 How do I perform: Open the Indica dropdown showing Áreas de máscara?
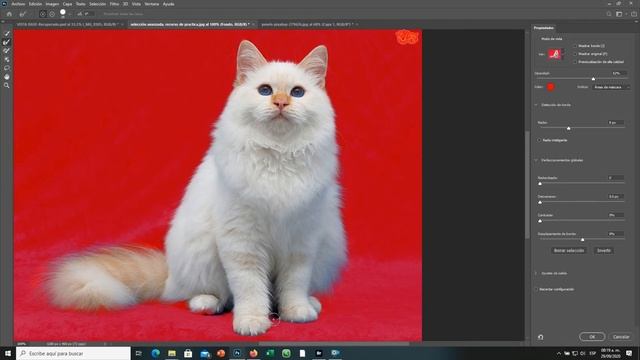tap(611, 87)
